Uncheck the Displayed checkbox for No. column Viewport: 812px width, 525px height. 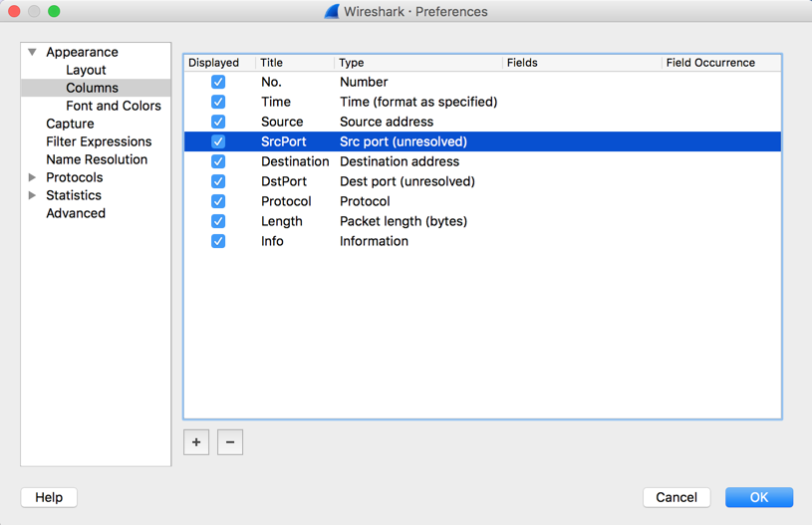click(218, 82)
